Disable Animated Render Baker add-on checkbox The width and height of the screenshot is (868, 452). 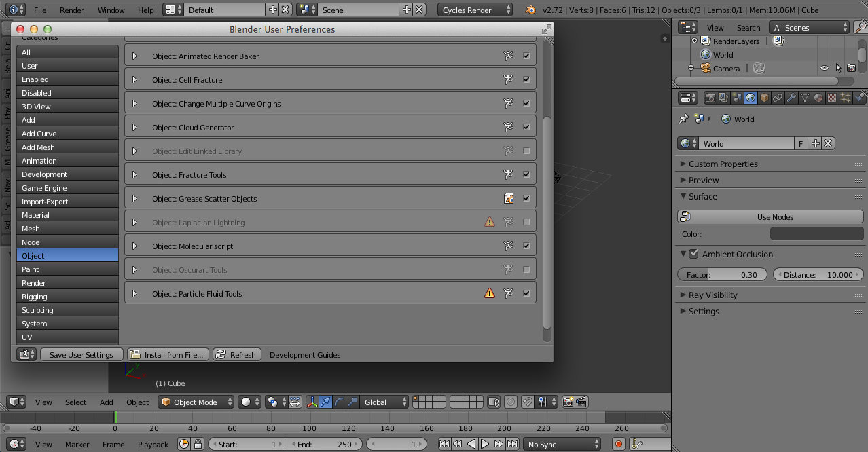(526, 56)
